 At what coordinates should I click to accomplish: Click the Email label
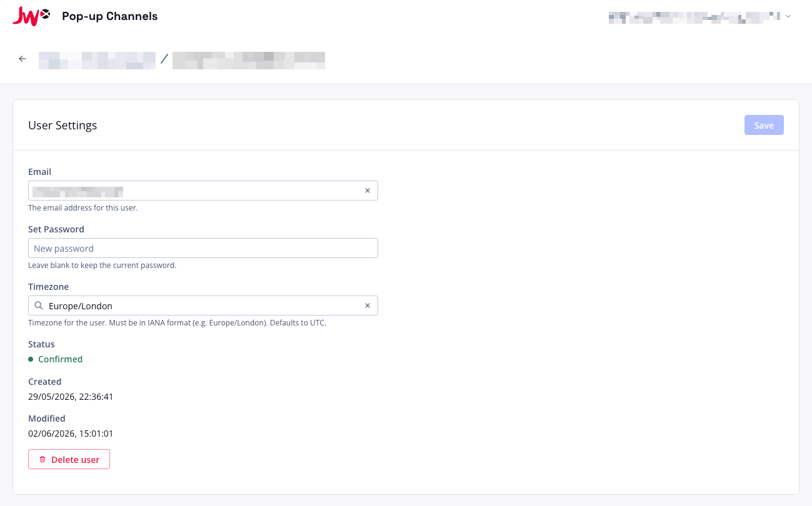(x=40, y=172)
